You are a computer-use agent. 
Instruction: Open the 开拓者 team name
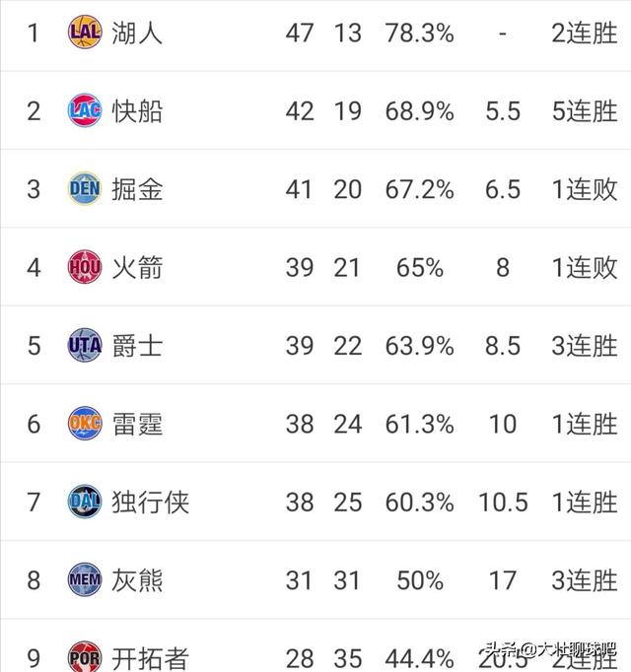151,659
